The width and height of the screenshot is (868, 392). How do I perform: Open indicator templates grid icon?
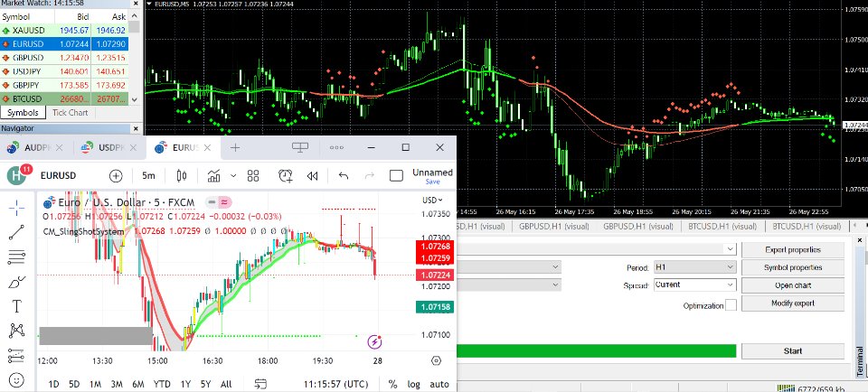pyautogui.click(x=253, y=176)
